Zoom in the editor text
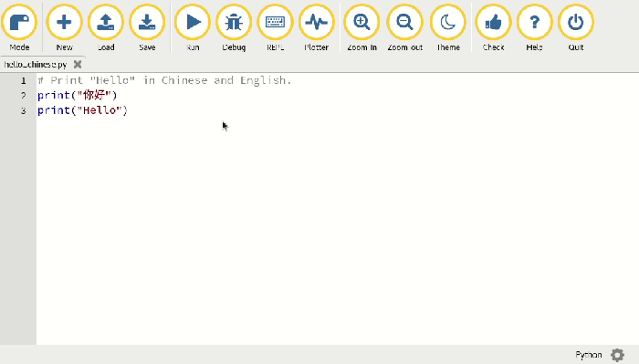Screen dimensions: 639x364 click(361, 27)
